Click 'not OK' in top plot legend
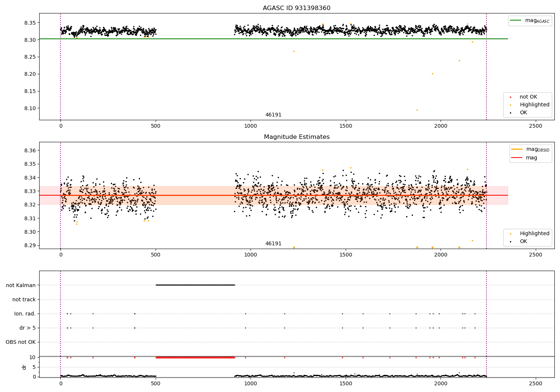This screenshot has height=392, width=560. point(528,97)
